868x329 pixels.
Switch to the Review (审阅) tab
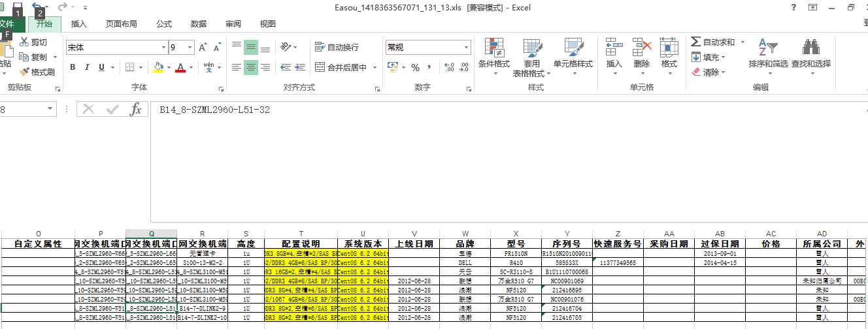(x=233, y=24)
